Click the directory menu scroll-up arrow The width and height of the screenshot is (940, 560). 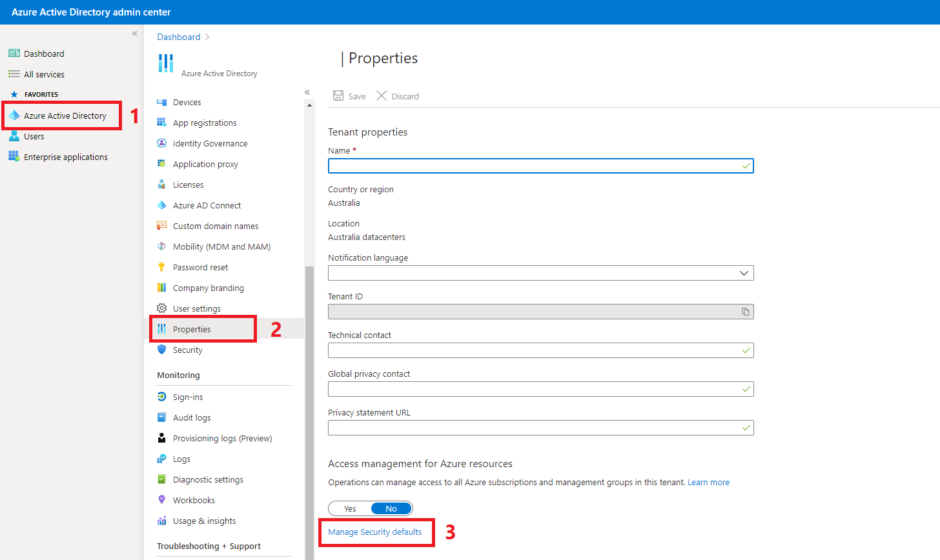coord(309,105)
